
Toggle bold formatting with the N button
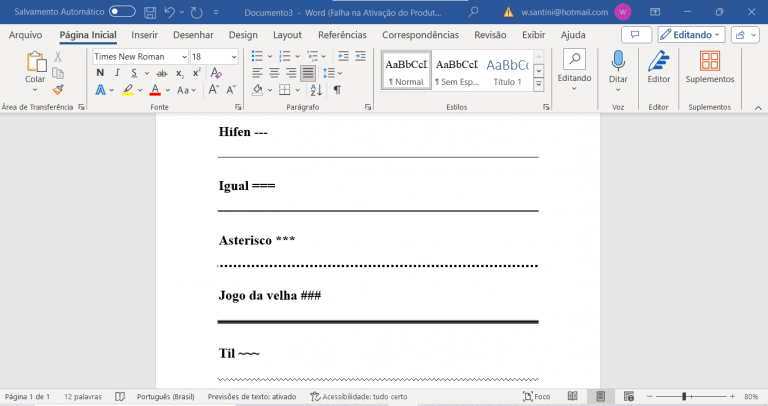100,73
